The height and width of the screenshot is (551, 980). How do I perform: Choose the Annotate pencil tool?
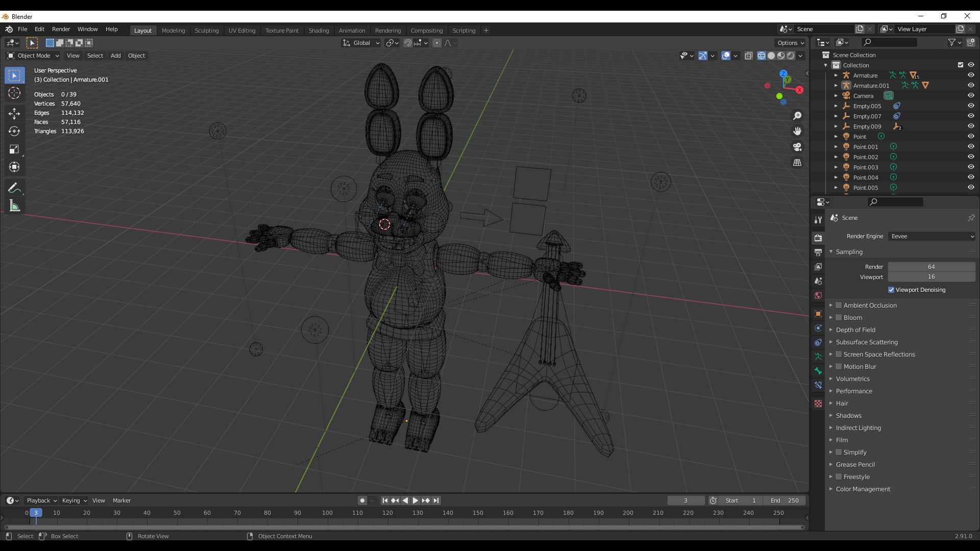pyautogui.click(x=14, y=188)
